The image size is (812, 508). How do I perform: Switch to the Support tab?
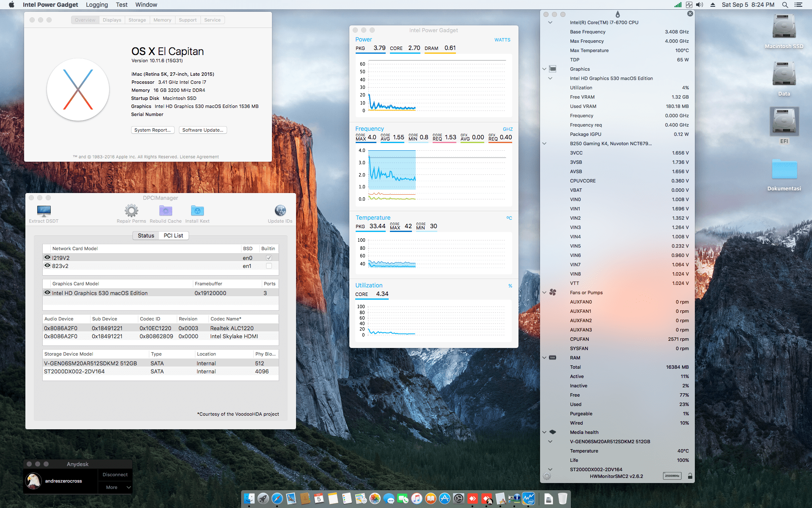188,20
